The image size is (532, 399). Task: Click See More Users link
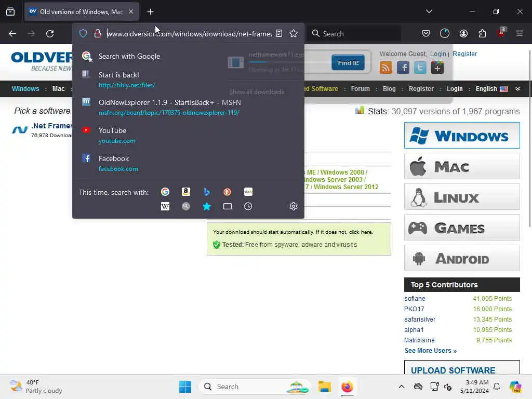(x=430, y=351)
